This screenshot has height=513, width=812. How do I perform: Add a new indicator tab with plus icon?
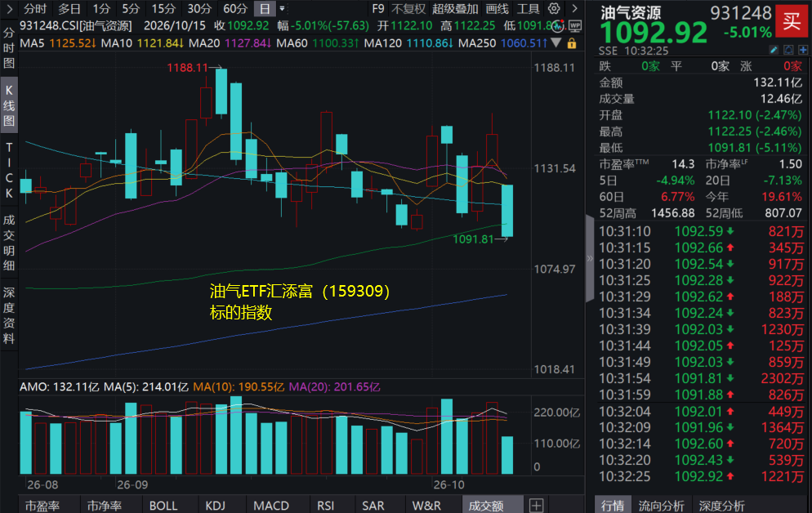(537, 505)
